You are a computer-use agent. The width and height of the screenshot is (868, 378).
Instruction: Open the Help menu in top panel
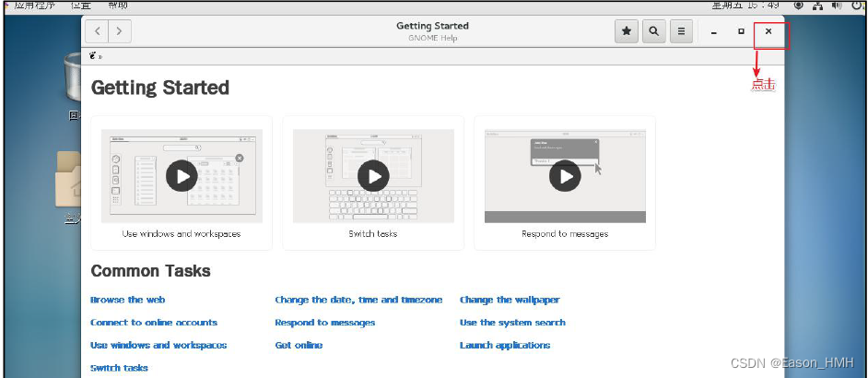coord(118,6)
